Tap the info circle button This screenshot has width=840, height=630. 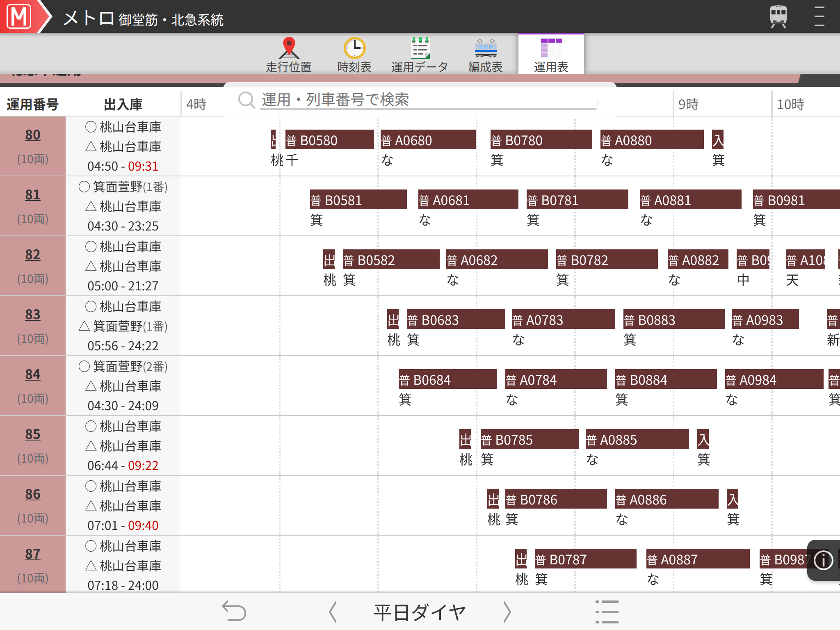point(823,560)
